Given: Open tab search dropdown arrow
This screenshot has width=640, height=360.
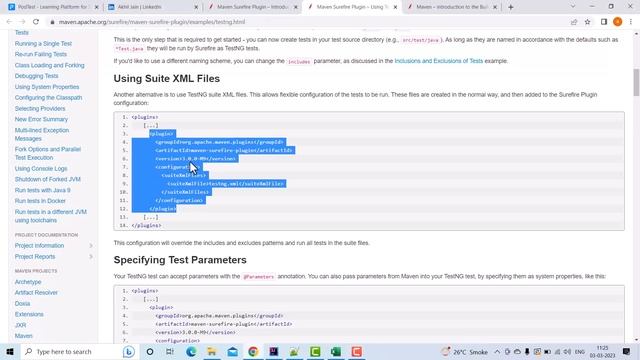Looking at the screenshot, I should 573,7.
